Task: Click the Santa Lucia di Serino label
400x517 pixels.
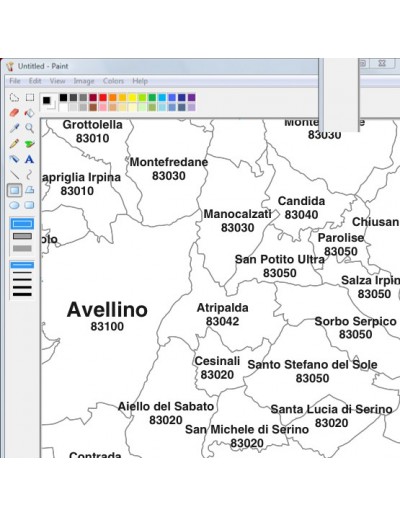Action: pos(331,409)
